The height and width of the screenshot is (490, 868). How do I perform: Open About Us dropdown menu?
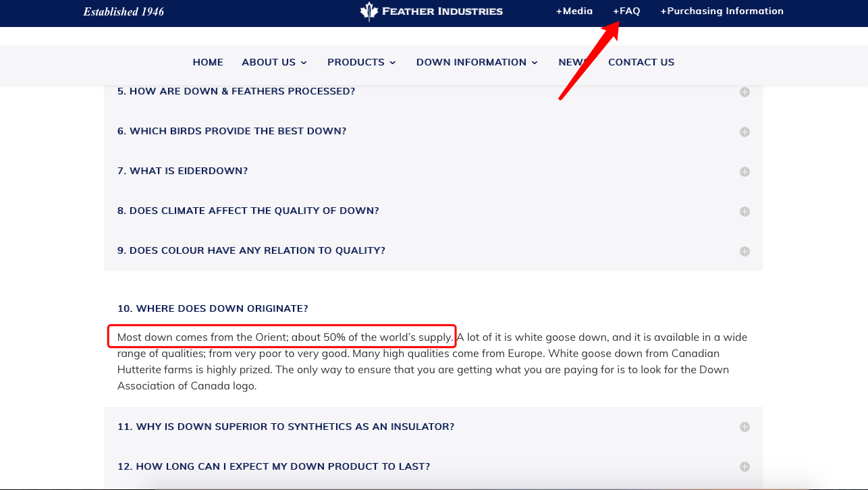coord(275,62)
